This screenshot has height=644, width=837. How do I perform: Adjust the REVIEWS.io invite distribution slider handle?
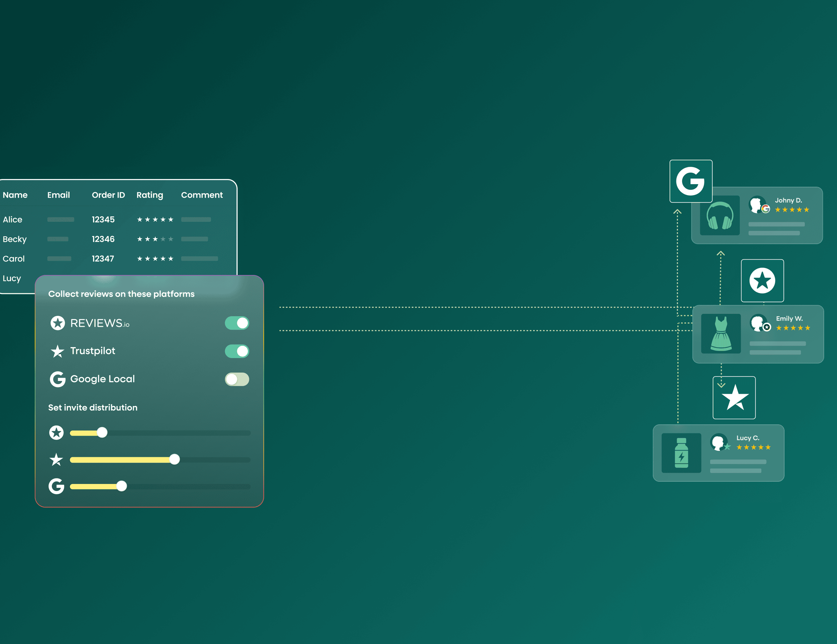click(102, 432)
